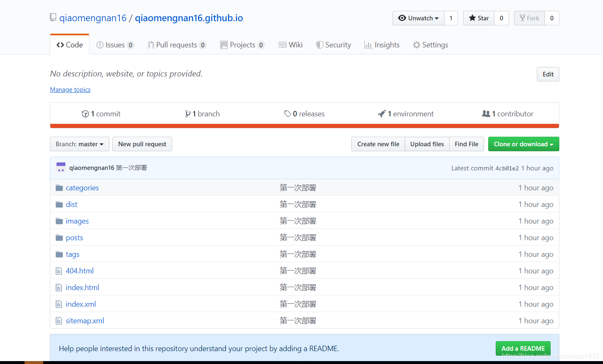Viewport: 603px width, 364px height.
Task: Go to the Wiki tab
Action: click(291, 44)
